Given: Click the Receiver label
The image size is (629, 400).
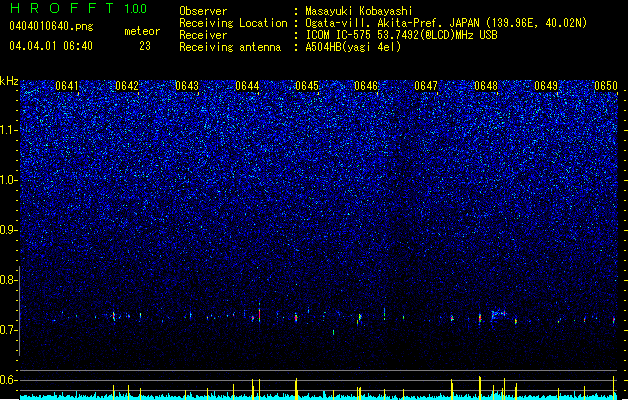Looking at the screenshot, I should (x=203, y=35).
